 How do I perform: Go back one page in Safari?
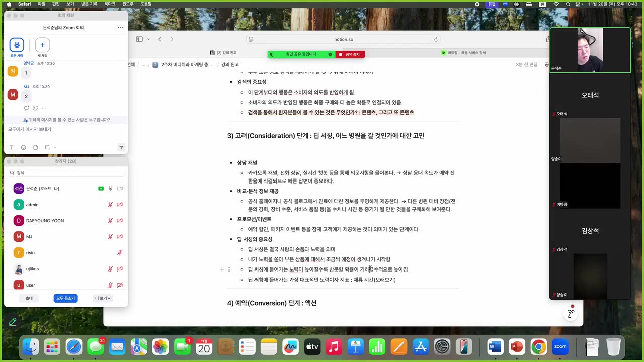[x=160, y=39]
